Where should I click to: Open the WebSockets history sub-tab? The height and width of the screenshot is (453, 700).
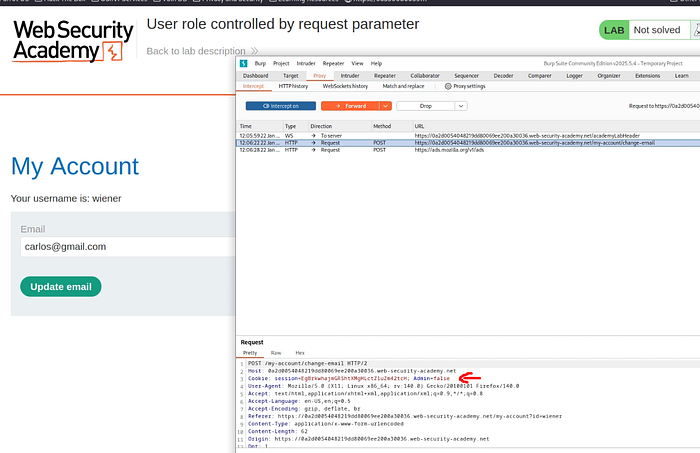pos(345,86)
